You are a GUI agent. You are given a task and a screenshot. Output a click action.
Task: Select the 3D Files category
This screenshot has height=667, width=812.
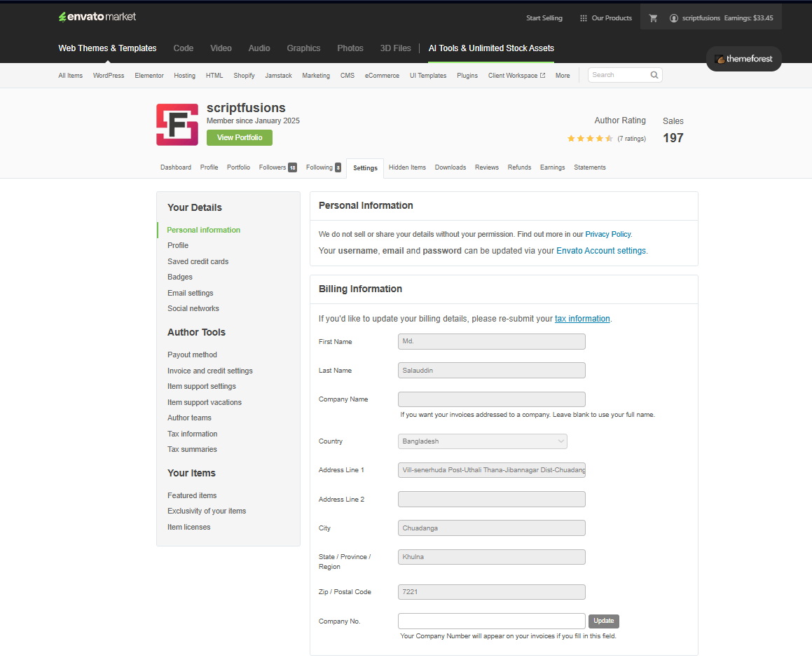pyautogui.click(x=395, y=48)
